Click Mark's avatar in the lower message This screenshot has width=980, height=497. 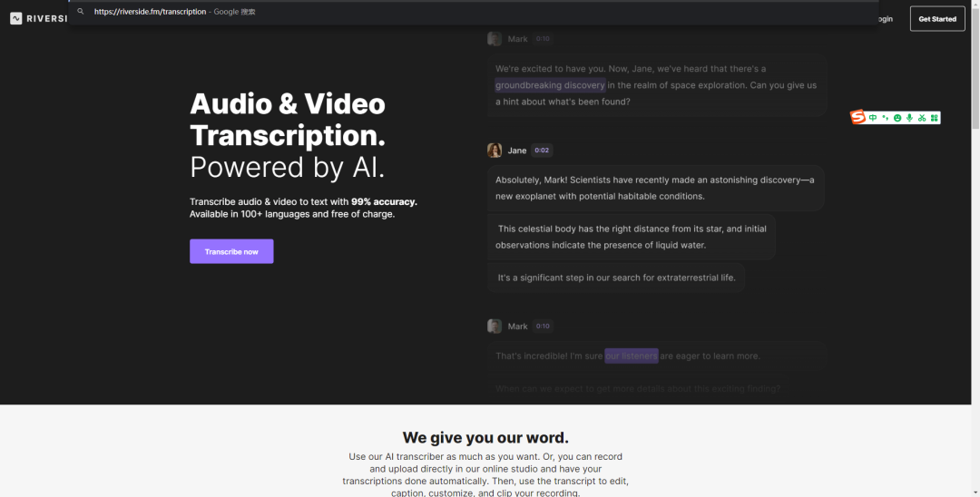pyautogui.click(x=495, y=326)
